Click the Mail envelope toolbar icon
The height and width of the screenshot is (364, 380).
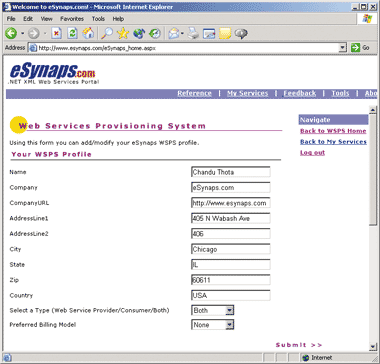[174, 33]
